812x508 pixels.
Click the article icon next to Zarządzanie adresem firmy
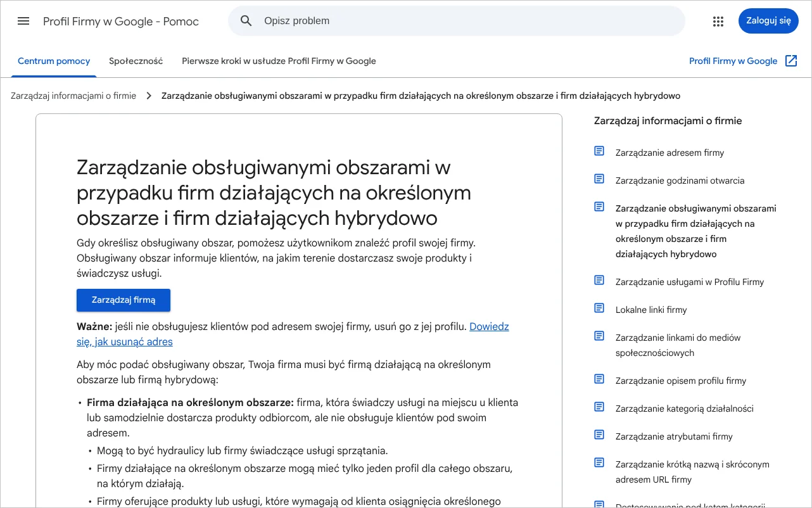click(599, 151)
